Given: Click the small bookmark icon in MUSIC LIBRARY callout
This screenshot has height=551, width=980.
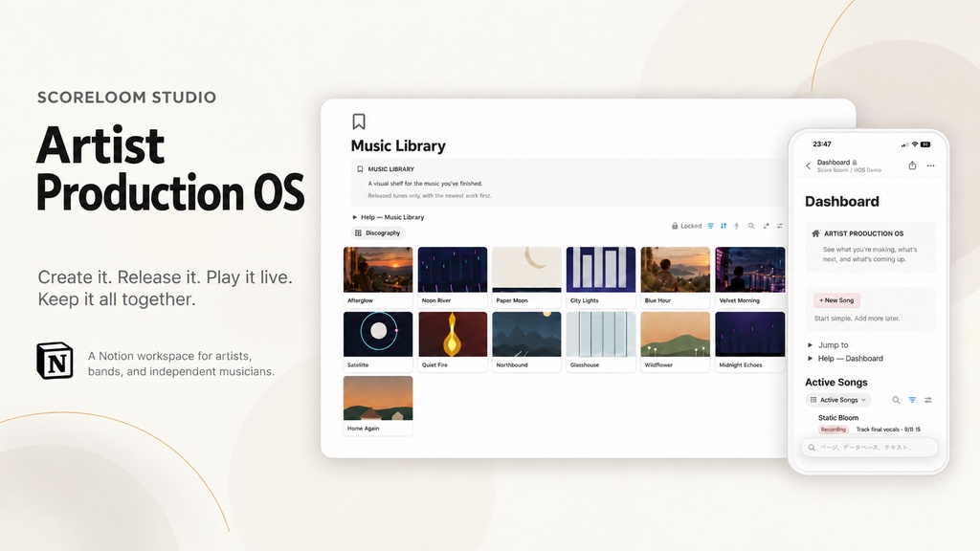Looking at the screenshot, I should pyautogui.click(x=360, y=168).
